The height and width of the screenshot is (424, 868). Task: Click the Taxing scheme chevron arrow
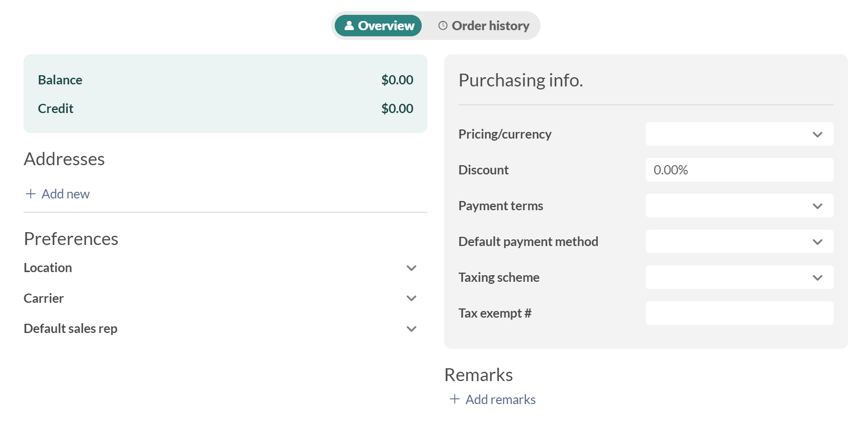pos(817,278)
